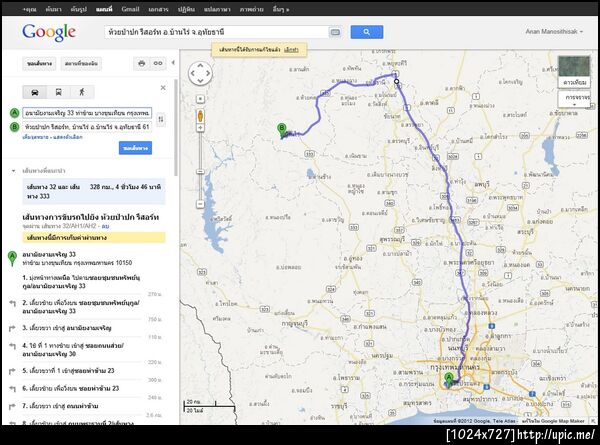Viewport: 600px width, 445px height.
Task: Click the overview map toggle at bottom-right corner
Action: (x=593, y=421)
